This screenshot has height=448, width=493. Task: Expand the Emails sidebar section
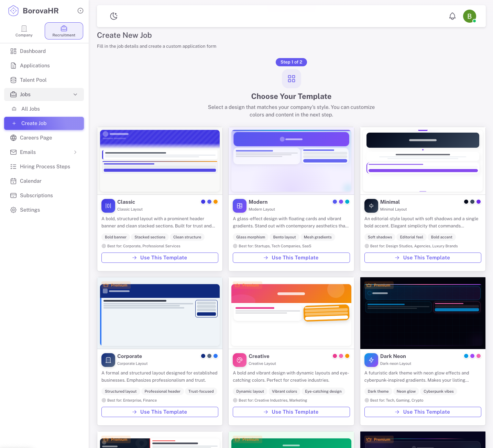(x=75, y=152)
